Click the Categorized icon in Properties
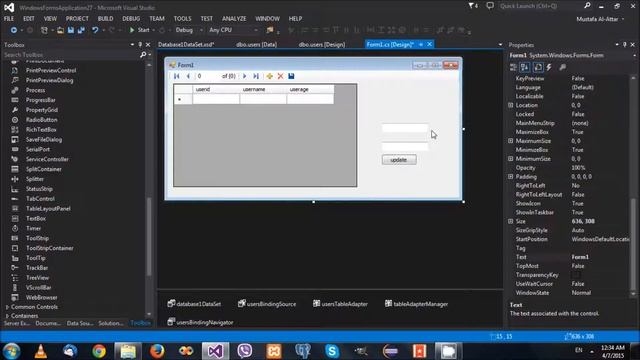Image resolution: width=640 pixels, height=360 pixels. pyautogui.click(x=513, y=67)
